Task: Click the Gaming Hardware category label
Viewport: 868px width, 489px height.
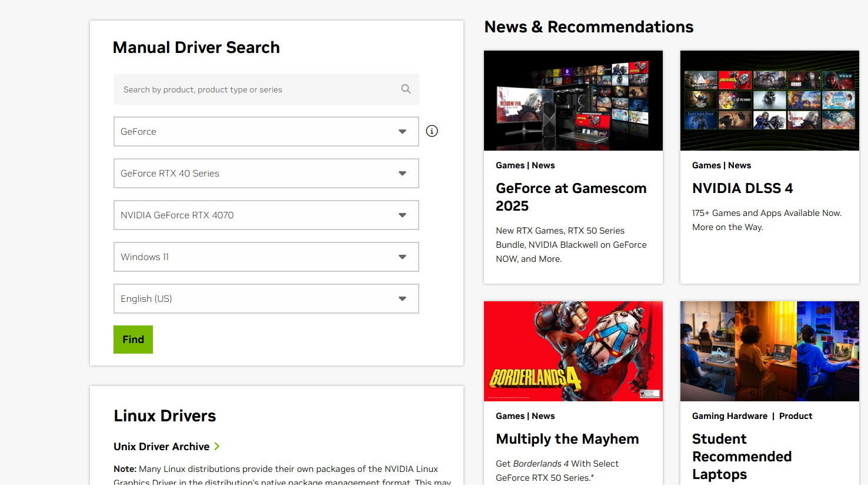Action: (x=729, y=416)
